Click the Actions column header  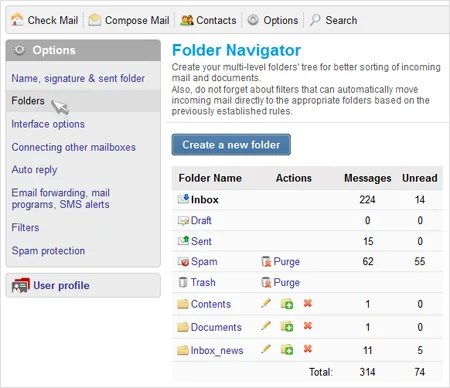coord(294,178)
